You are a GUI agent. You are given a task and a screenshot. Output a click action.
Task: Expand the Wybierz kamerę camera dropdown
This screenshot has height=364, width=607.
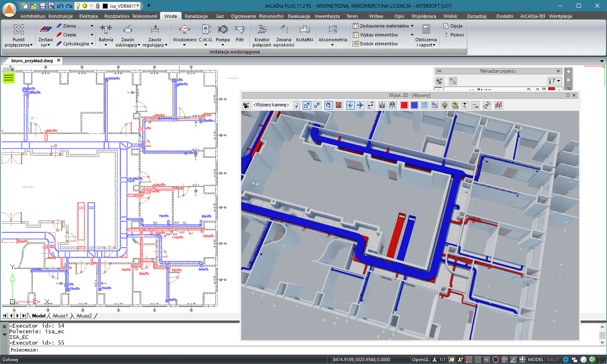[x=297, y=105]
